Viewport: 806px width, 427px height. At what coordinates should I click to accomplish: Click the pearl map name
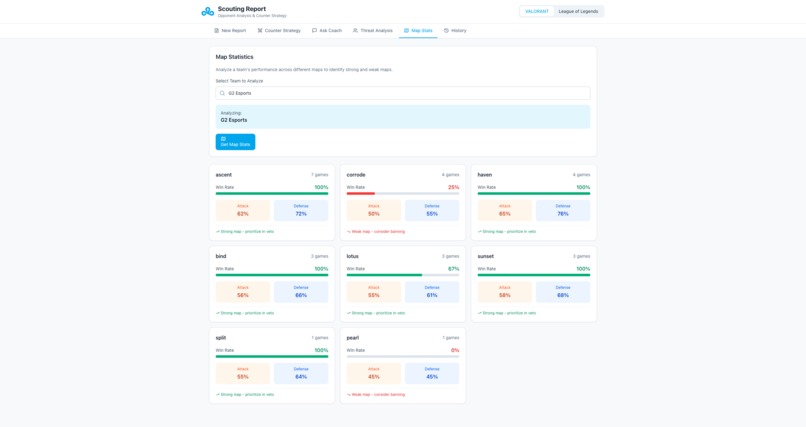[x=353, y=338]
